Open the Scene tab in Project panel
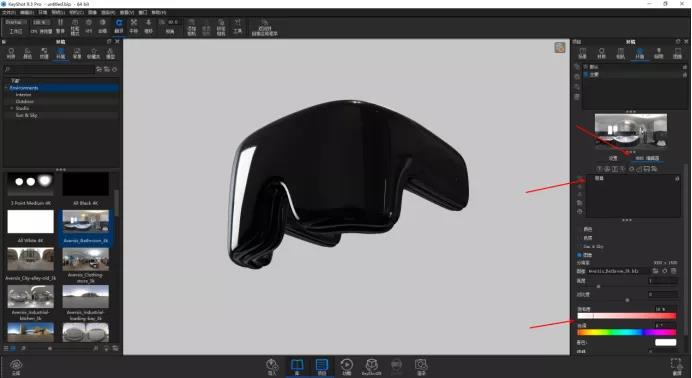Viewport: 692px width, 378px height. coord(583,54)
